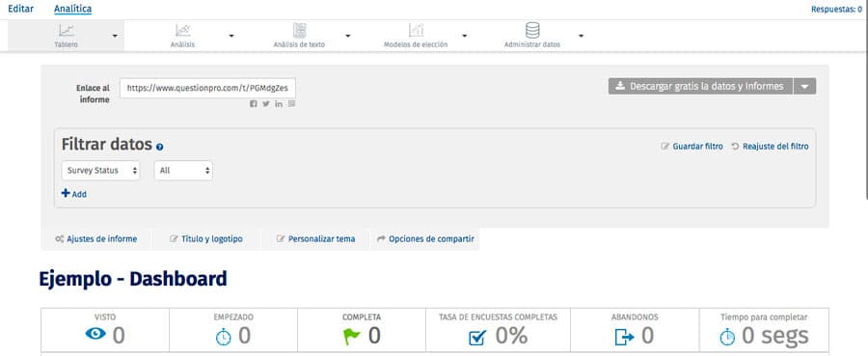Expand the Modelos de elección dropdown arrow

(465, 36)
